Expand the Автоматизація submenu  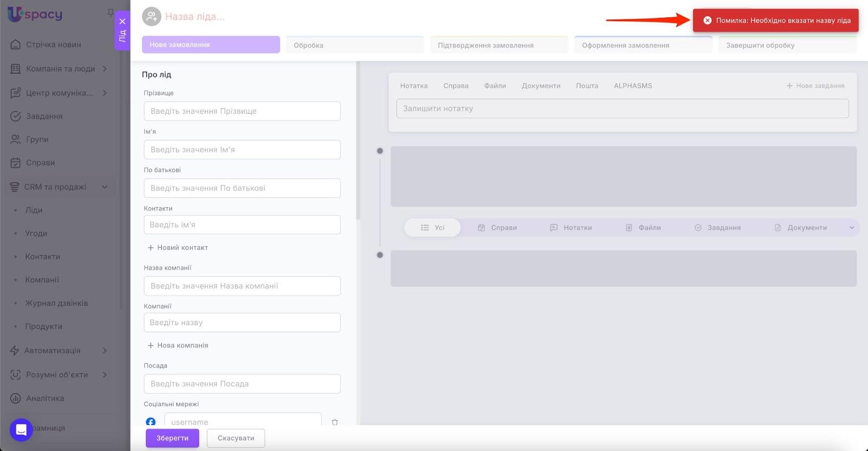coord(105,351)
